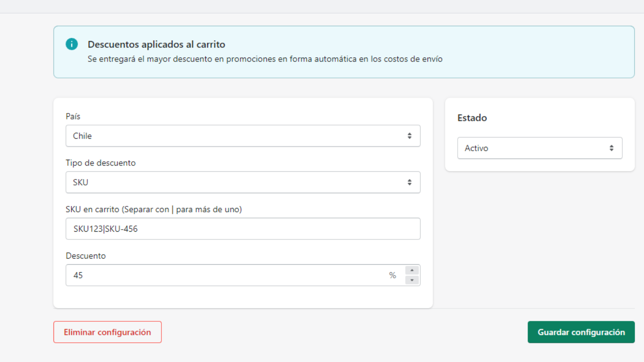The width and height of the screenshot is (644, 362).
Task: Click the Eliminar configuración button
Action: (107, 332)
